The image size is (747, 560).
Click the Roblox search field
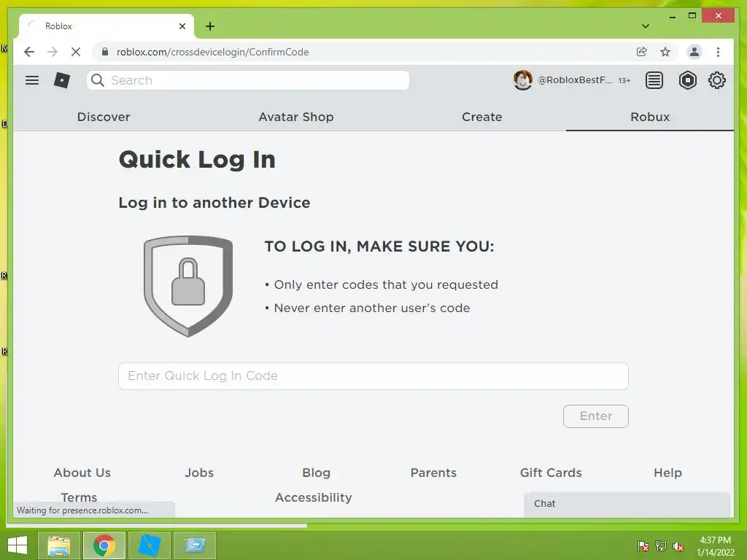click(x=248, y=80)
